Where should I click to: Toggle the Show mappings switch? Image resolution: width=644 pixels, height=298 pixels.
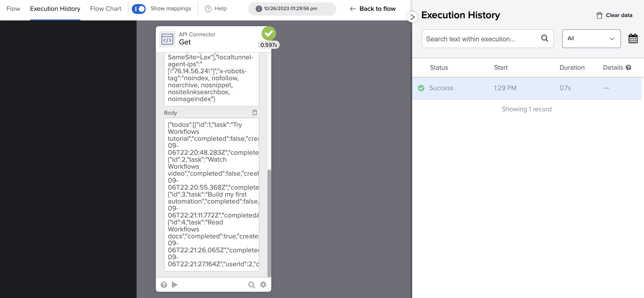139,9
